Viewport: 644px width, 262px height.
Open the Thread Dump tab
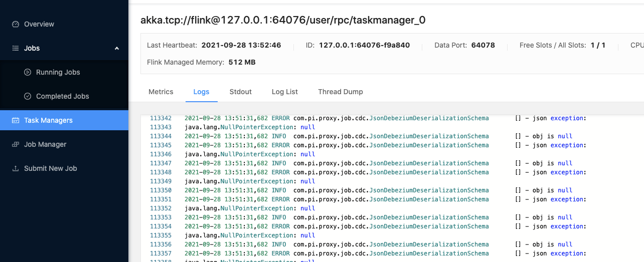click(341, 92)
